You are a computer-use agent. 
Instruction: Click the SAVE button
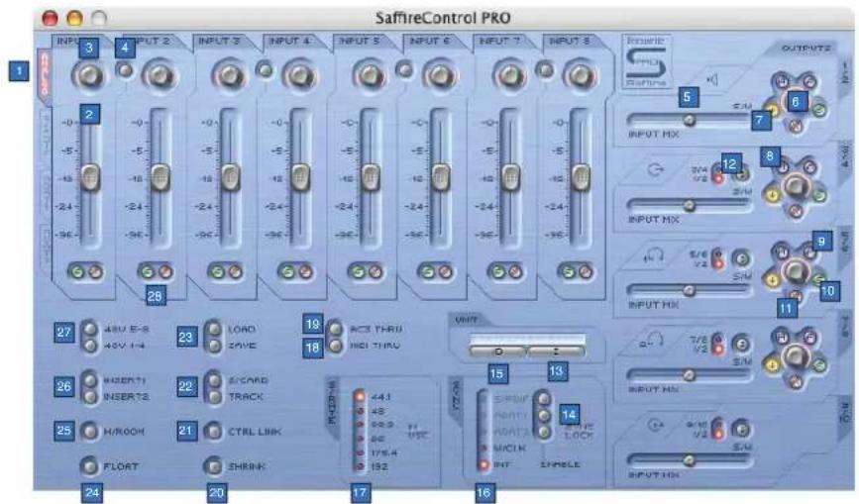(x=214, y=346)
